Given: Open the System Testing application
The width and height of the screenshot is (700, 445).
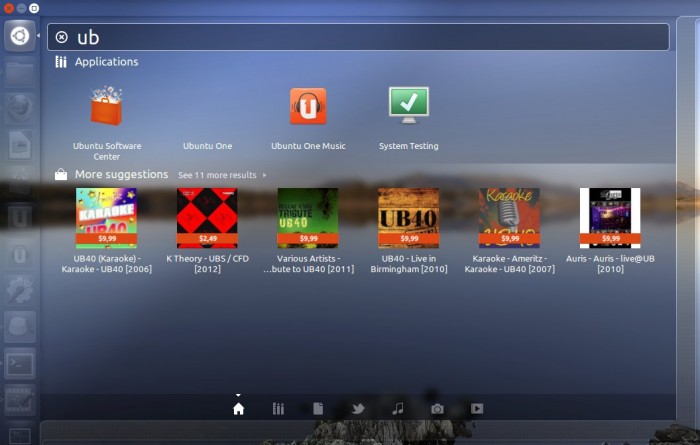Looking at the screenshot, I should coord(408,106).
